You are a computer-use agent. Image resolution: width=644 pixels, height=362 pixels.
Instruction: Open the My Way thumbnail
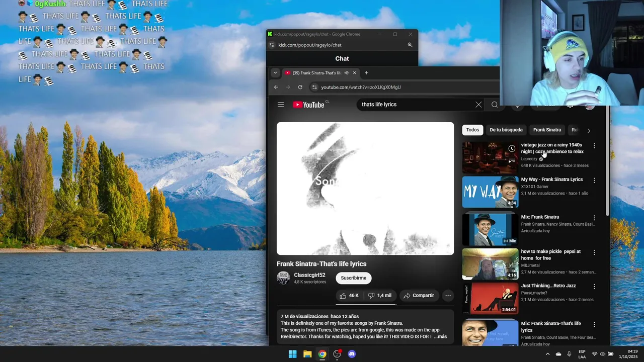point(490,192)
